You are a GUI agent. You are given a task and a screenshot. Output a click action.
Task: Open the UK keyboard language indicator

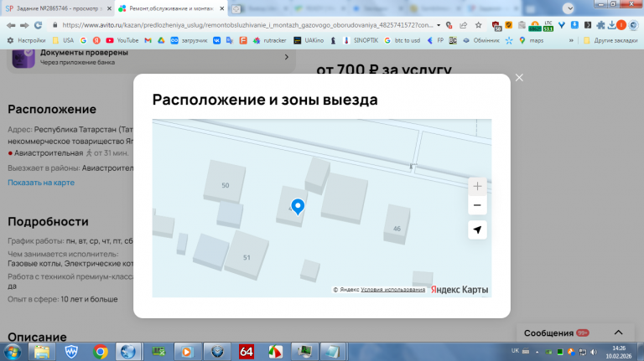pyautogui.click(x=515, y=351)
